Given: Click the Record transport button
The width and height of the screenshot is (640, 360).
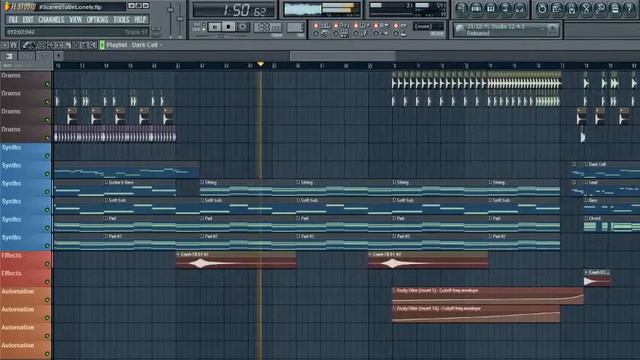Looking at the screenshot, I should pos(243,27).
